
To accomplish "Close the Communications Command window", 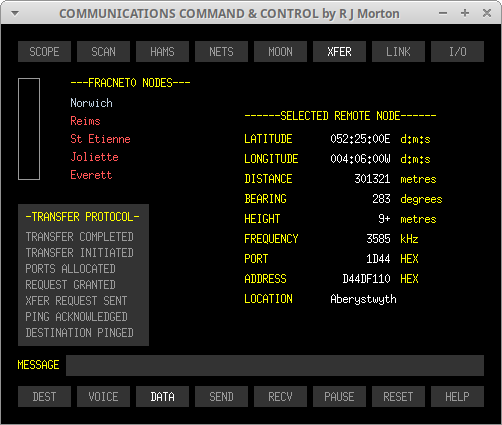I will tap(487, 13).
